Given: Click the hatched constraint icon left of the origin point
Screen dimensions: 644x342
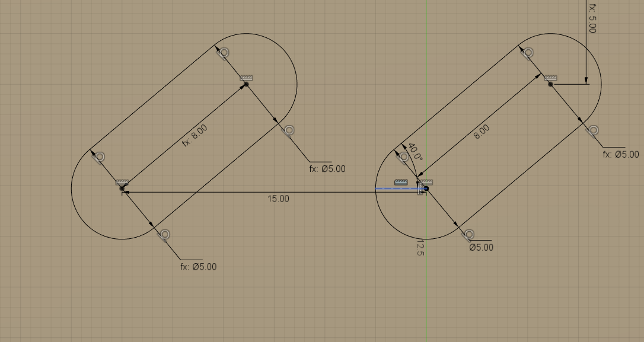Looking at the screenshot, I should pos(400,181).
